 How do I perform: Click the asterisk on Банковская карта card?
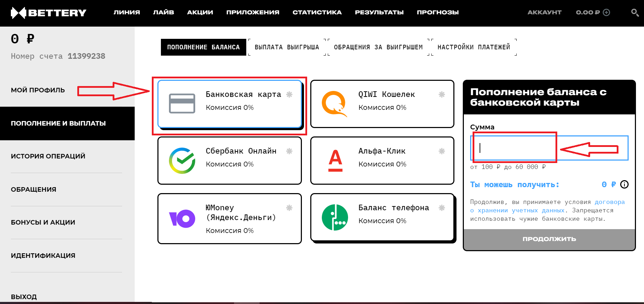pyautogui.click(x=289, y=94)
